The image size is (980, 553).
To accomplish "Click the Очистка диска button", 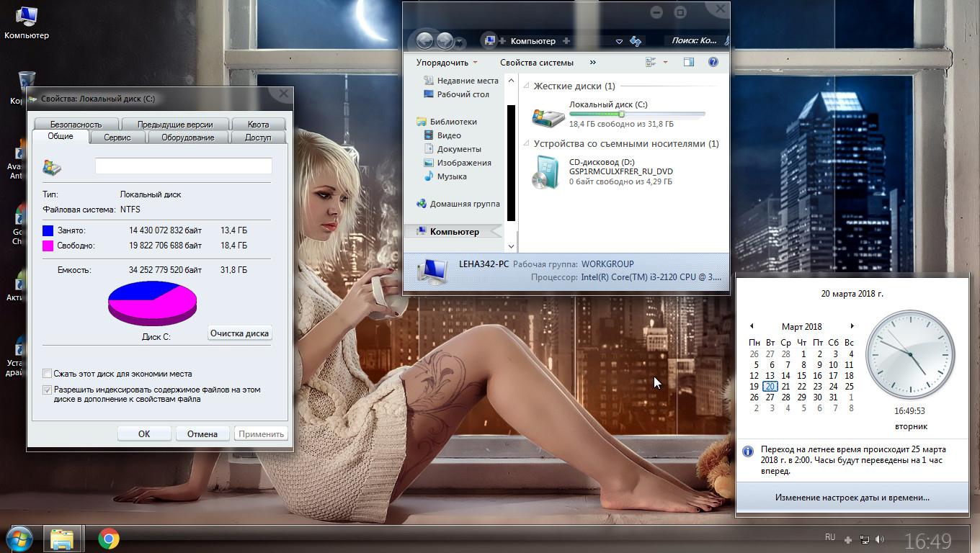I will 240,333.
